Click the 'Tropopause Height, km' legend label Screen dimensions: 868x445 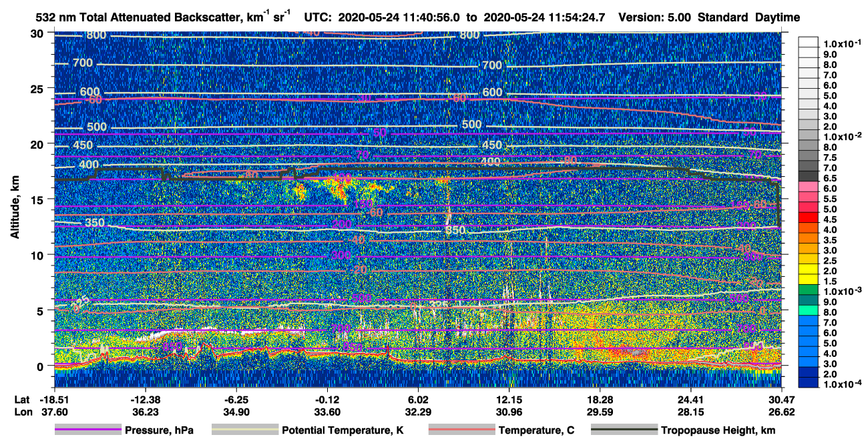[x=718, y=431]
